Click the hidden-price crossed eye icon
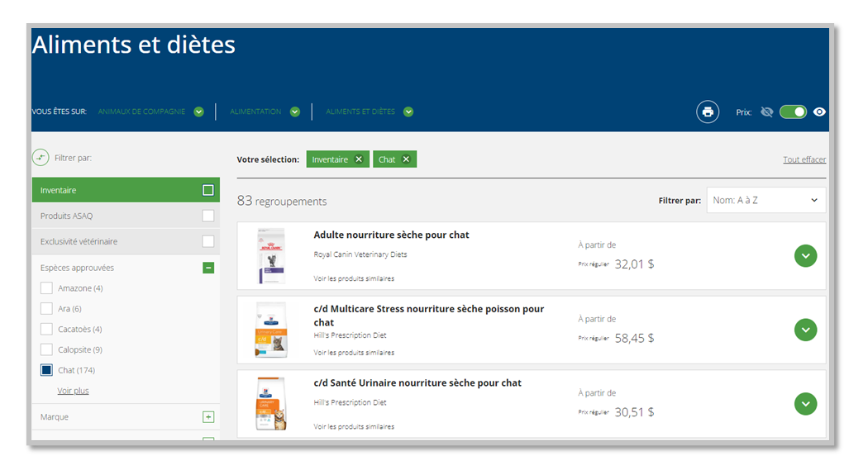This screenshot has height=475, width=868. tap(766, 112)
